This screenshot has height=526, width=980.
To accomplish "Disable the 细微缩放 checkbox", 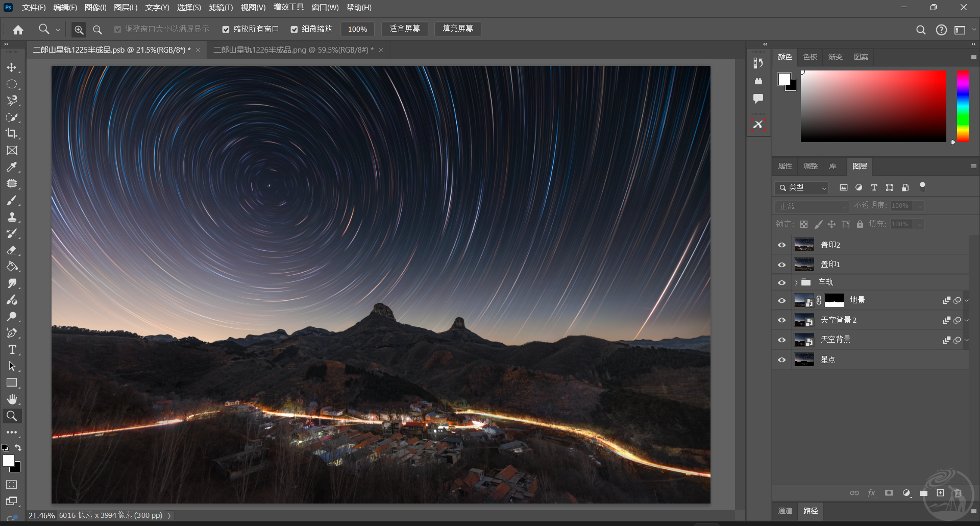I will coord(294,30).
